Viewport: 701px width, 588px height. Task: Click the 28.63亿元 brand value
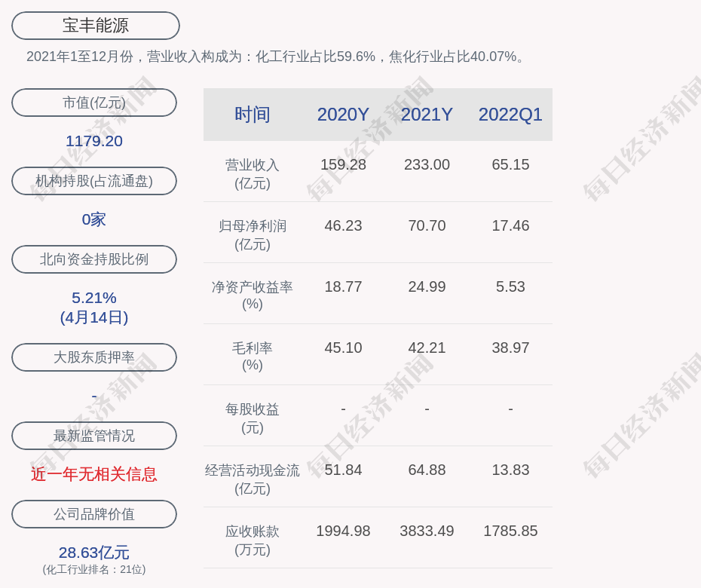pos(94,553)
